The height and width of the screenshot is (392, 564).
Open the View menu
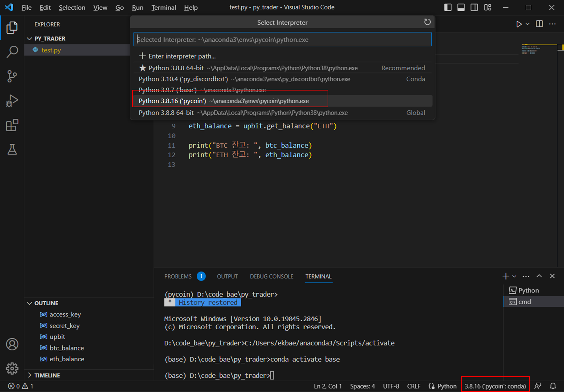[x=100, y=7]
